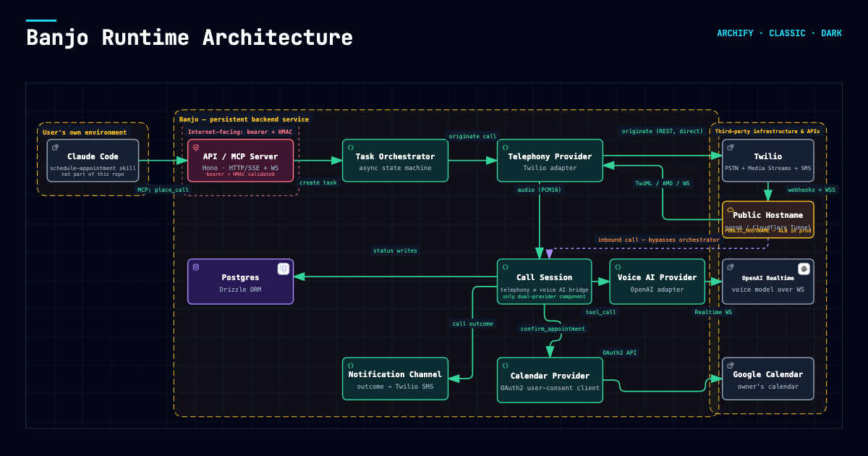Click 'voice model over WS' subtitle
868x456 pixels.
tap(767, 290)
